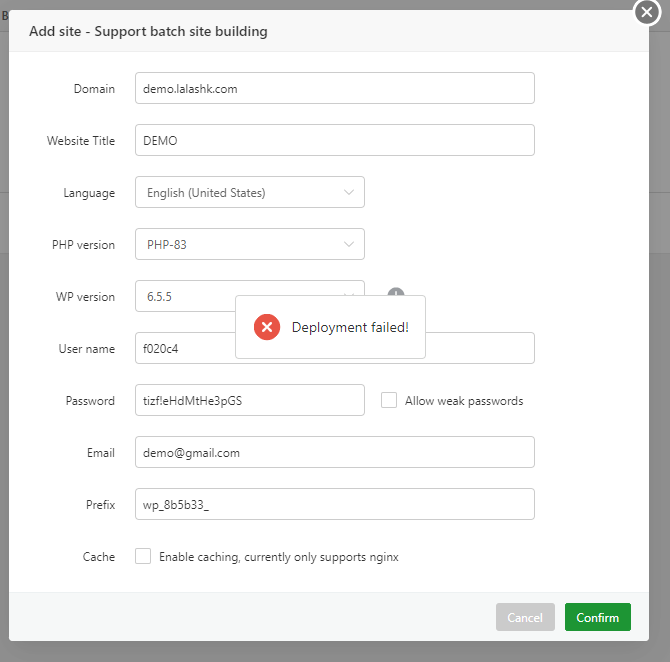
Task: Expand the PHP version dropdown set to PHP-83
Action: point(249,244)
